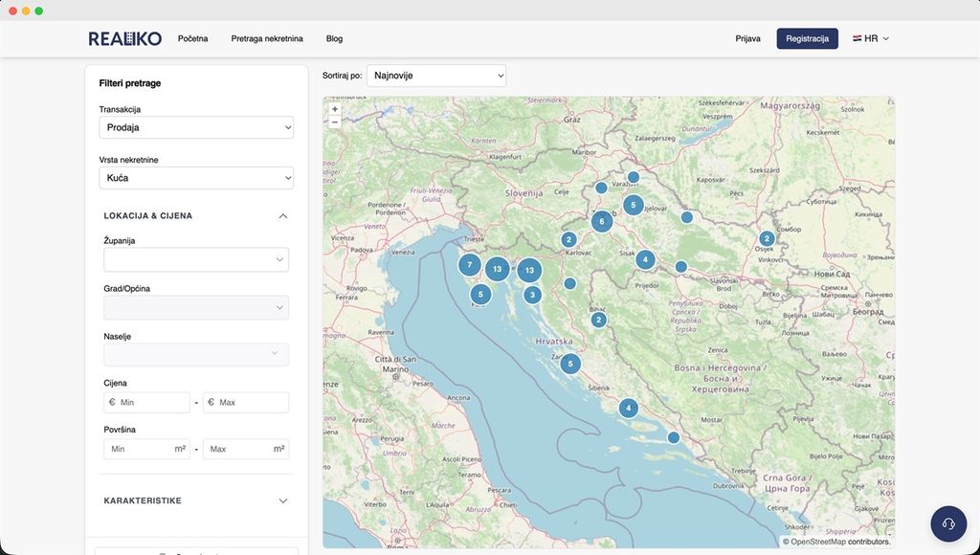The image size is (980, 555).
Task: Open the Blog section
Action: click(x=334, y=38)
